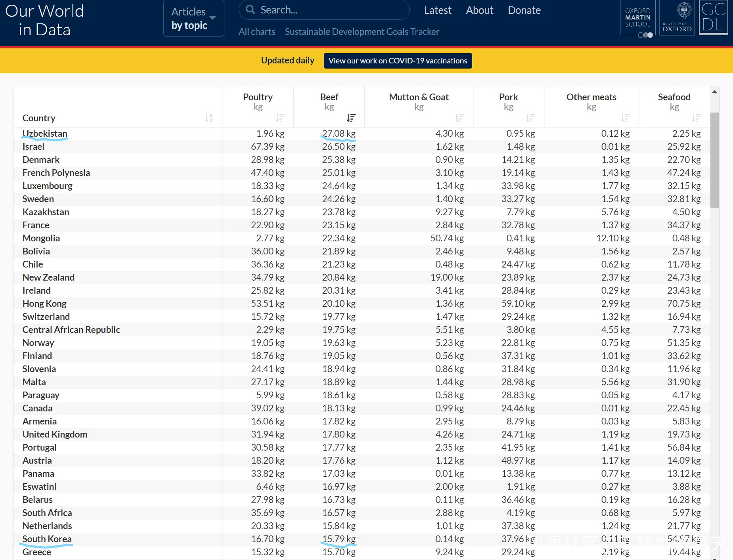Open the Oxford Martin School logo
This screenshot has height=560, width=733.
point(637,18)
